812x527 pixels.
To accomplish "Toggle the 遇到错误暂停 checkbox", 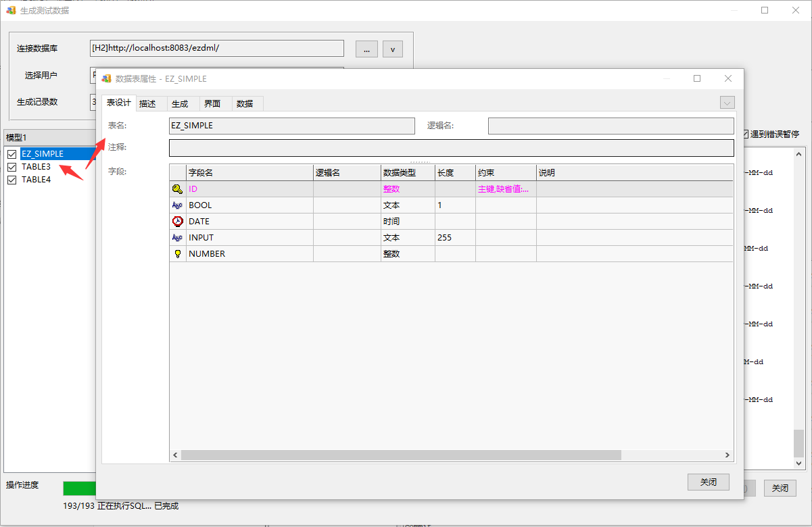I will point(745,134).
